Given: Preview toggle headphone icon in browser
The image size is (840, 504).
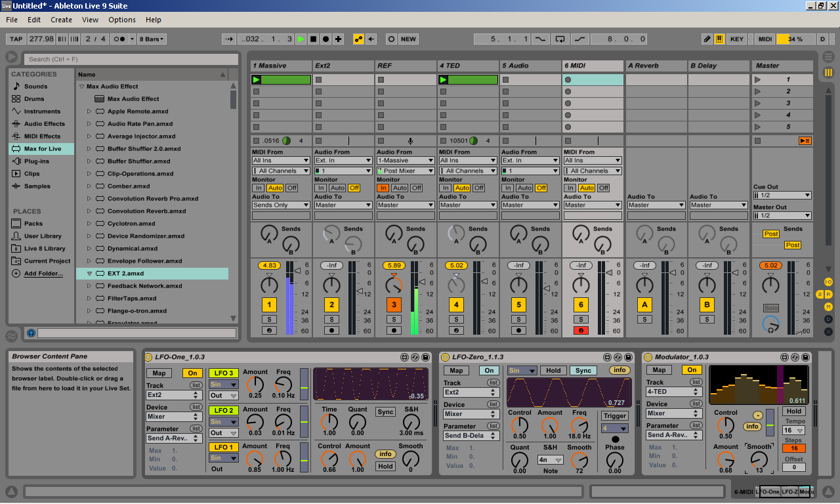Looking at the screenshot, I should pos(31,333).
